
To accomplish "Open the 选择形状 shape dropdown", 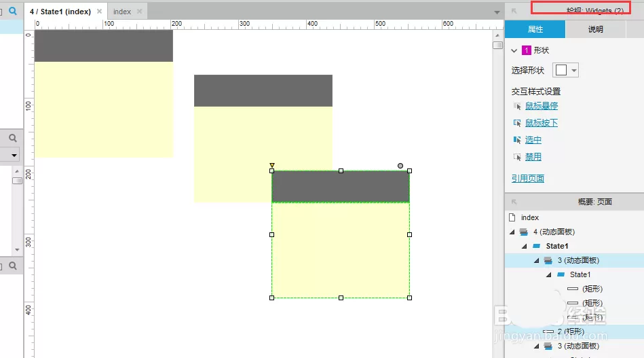I will (565, 70).
